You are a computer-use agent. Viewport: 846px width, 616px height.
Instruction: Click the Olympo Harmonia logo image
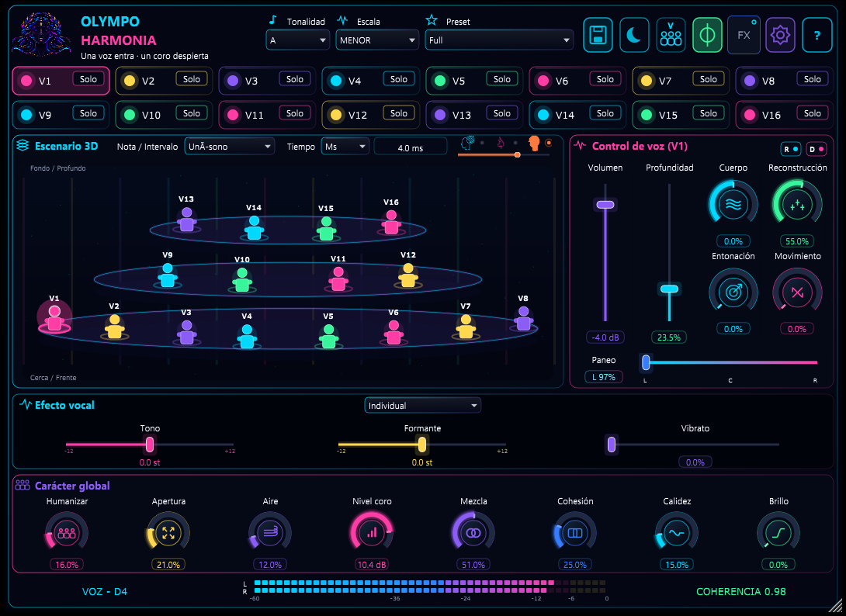click(x=41, y=34)
